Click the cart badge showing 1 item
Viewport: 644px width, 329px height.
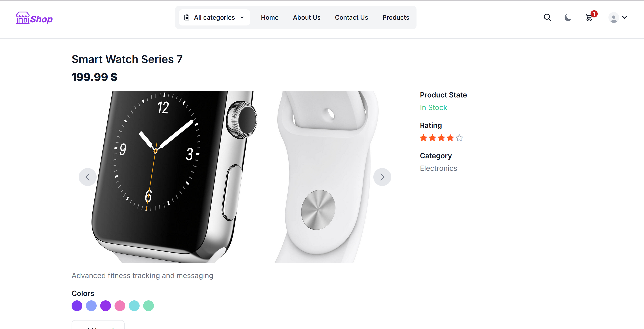coord(594,14)
